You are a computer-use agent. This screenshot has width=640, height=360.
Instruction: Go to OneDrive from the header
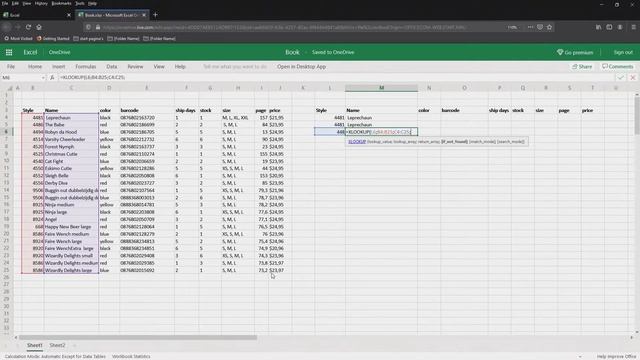point(59,52)
